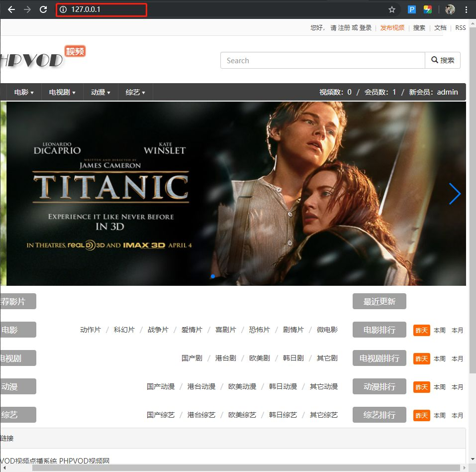Click the 动漫排行 ranking button
This screenshot has height=472, width=476.
(379, 386)
